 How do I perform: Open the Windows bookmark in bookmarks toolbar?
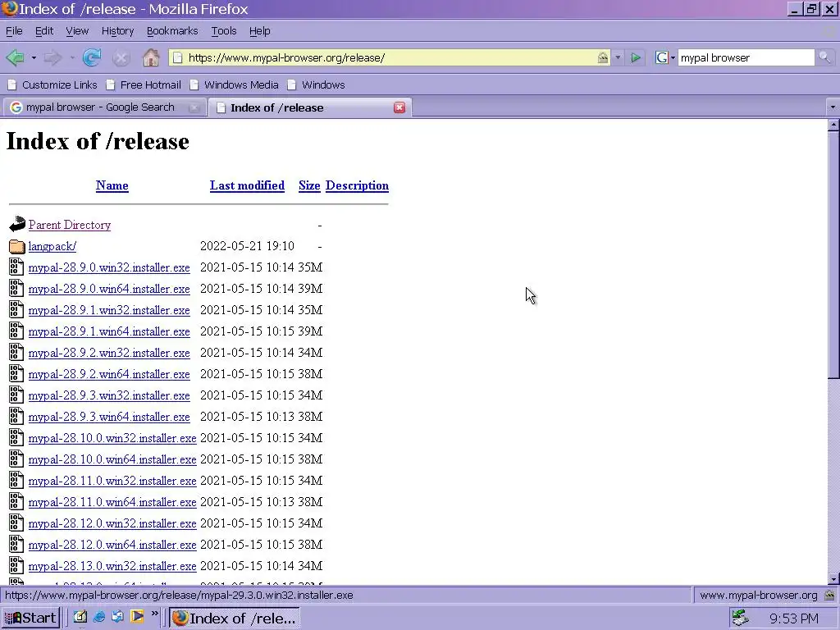click(316, 84)
